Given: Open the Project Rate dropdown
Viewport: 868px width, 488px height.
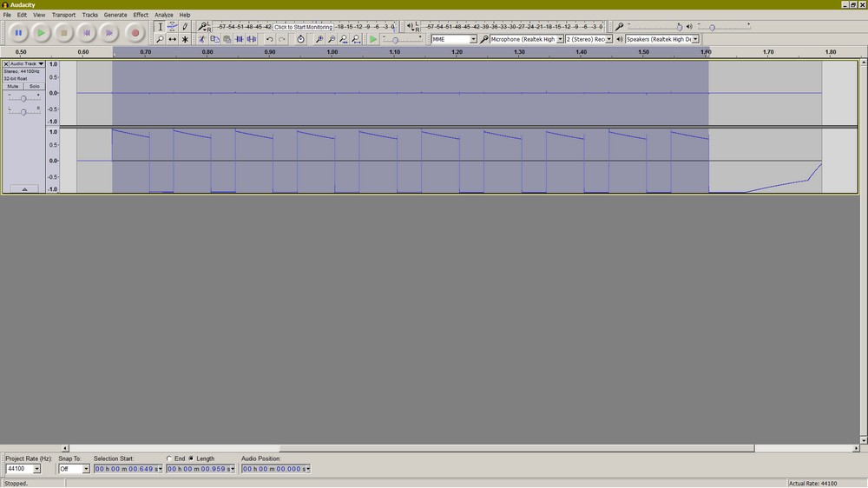Looking at the screenshot, I should click(x=36, y=469).
